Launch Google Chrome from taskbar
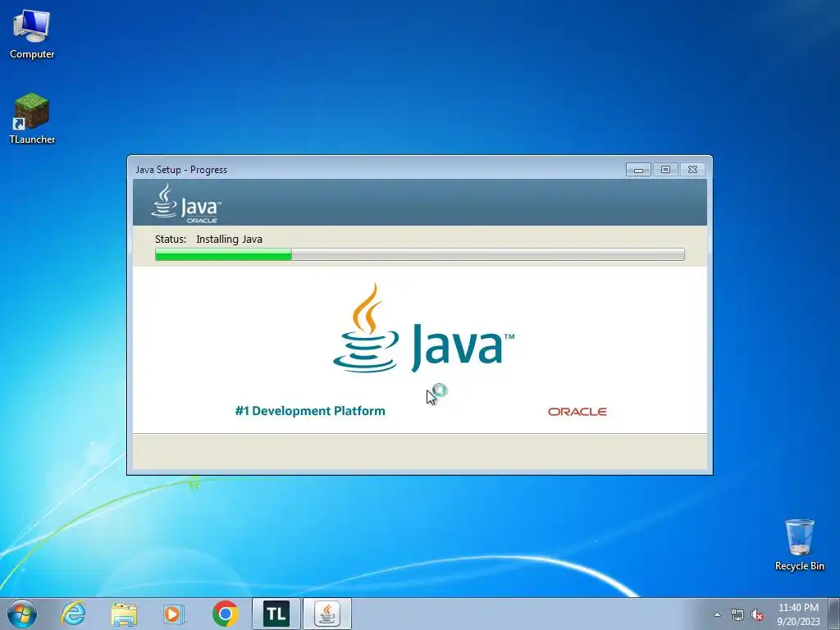The height and width of the screenshot is (630, 840). (x=225, y=614)
